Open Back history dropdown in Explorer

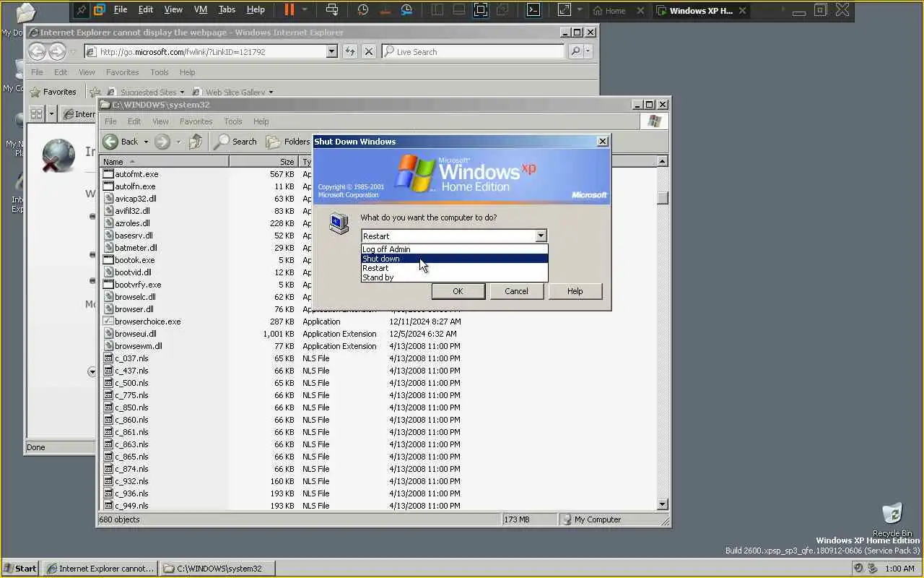coord(146,142)
